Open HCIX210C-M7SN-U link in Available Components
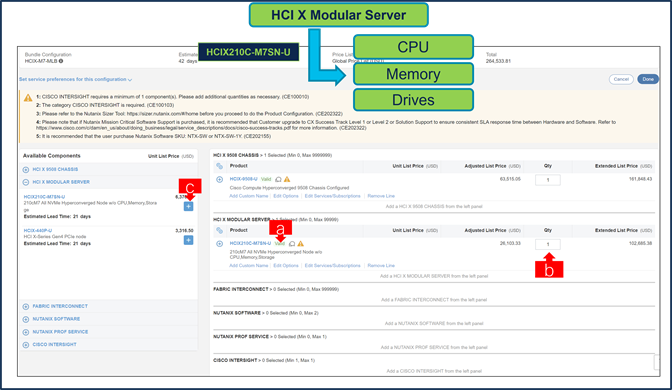The image size is (672, 390). [45, 197]
